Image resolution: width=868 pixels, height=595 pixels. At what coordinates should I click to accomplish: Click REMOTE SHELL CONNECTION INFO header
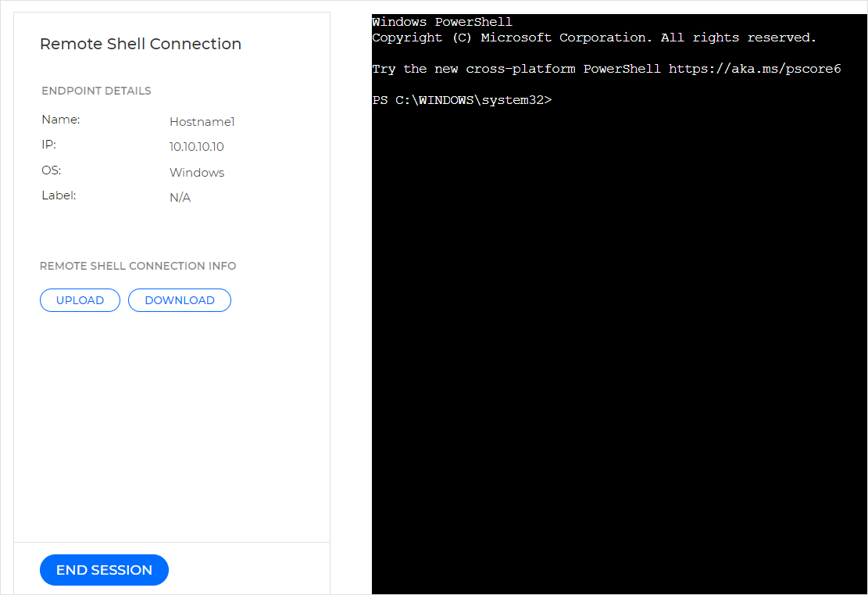tap(138, 266)
